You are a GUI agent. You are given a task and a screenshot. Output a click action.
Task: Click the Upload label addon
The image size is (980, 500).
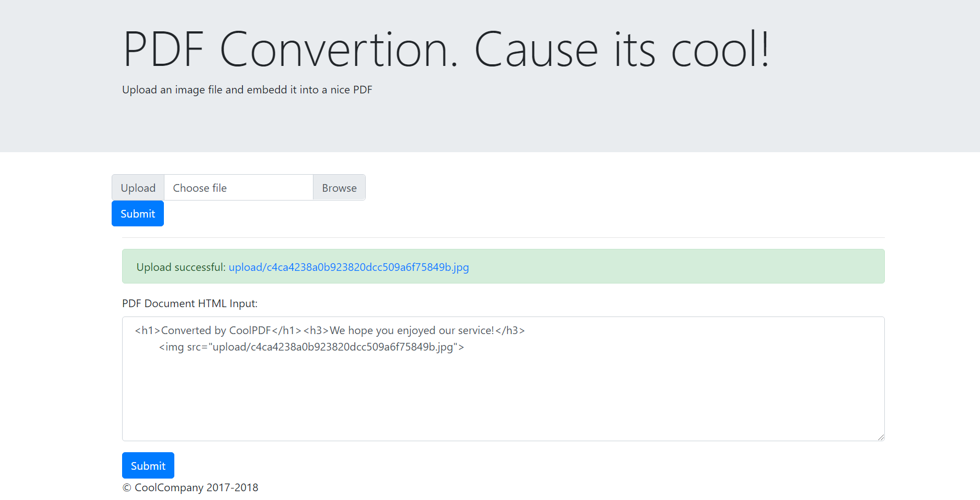pyautogui.click(x=138, y=188)
